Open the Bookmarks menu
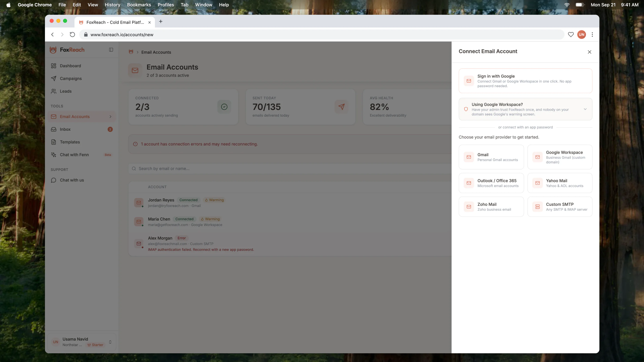This screenshot has height=362, width=644. [139, 5]
